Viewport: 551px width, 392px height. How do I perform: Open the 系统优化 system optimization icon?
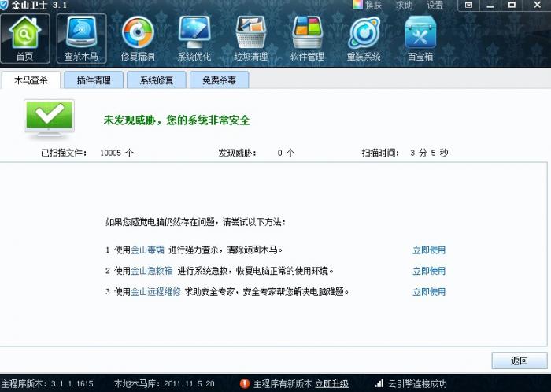pos(194,39)
